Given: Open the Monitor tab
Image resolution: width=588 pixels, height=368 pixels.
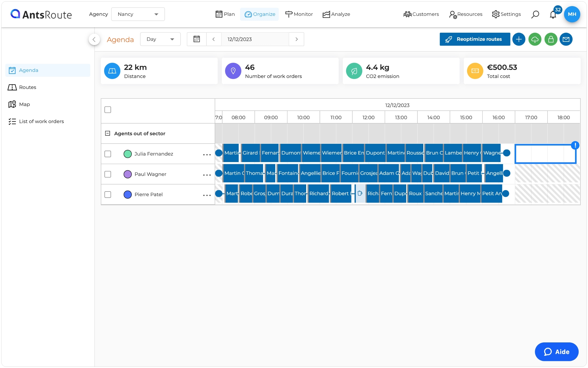Looking at the screenshot, I should click(x=299, y=14).
